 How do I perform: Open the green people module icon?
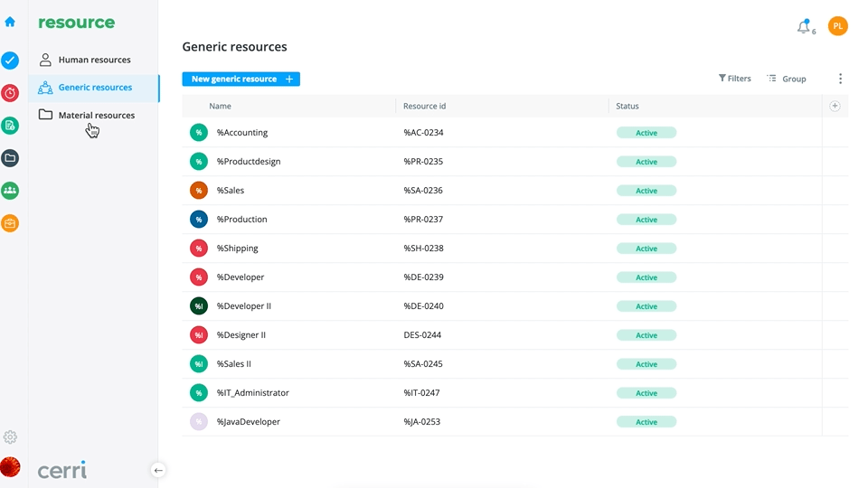[x=10, y=191]
